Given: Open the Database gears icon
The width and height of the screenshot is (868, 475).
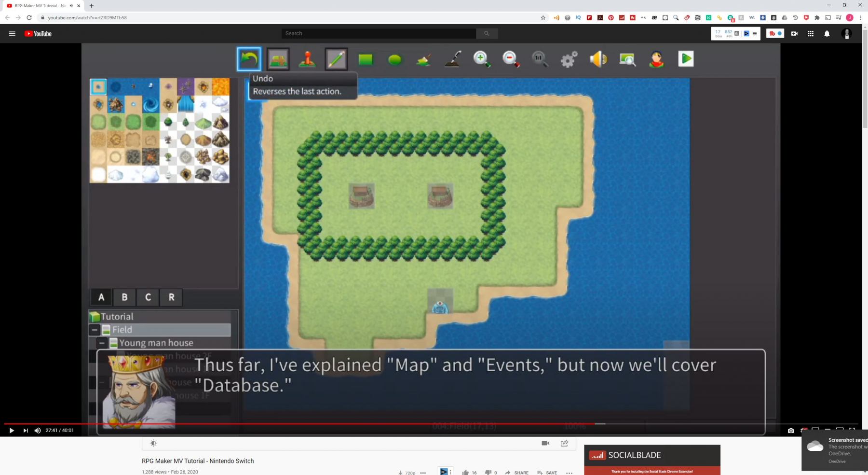Looking at the screenshot, I should pos(569,59).
